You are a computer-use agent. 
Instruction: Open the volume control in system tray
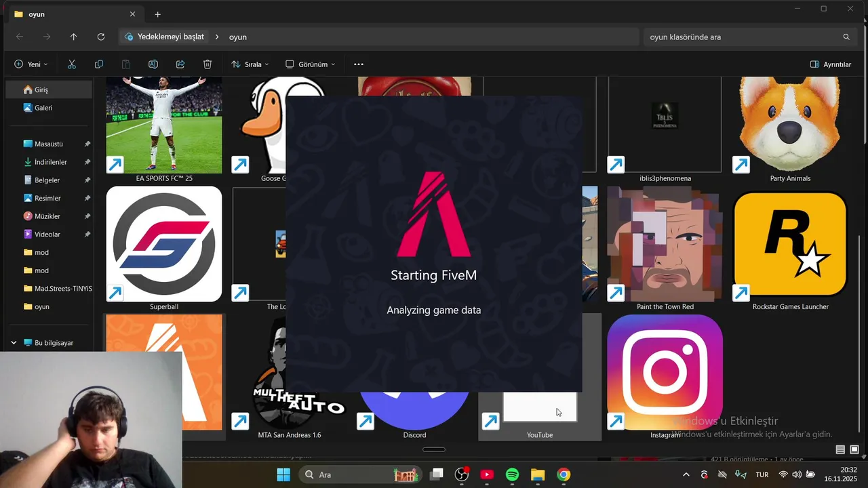(x=797, y=474)
